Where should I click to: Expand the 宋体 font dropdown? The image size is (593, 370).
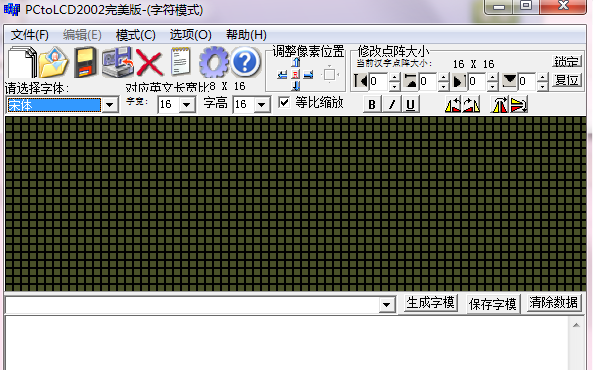coord(110,105)
